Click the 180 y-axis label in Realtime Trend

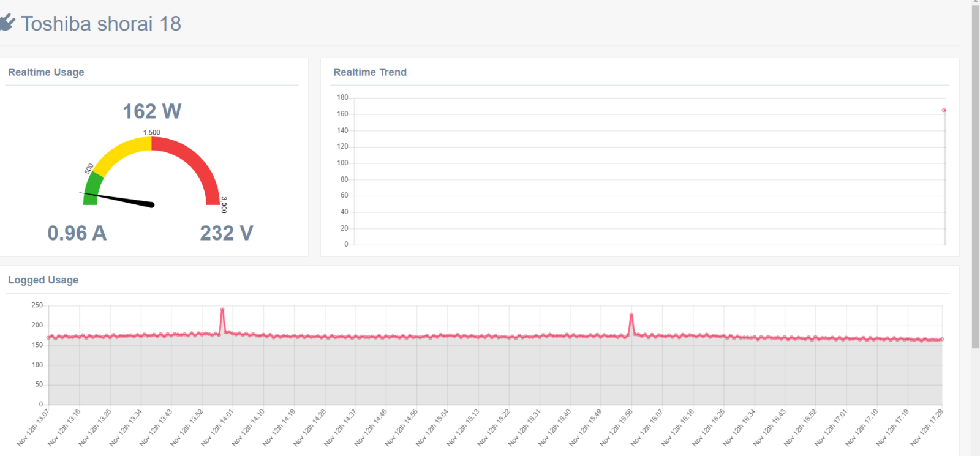coord(342,97)
